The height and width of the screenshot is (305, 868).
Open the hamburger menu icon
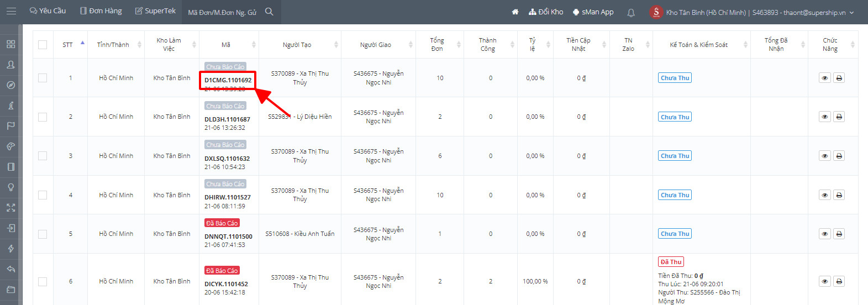[x=11, y=11]
